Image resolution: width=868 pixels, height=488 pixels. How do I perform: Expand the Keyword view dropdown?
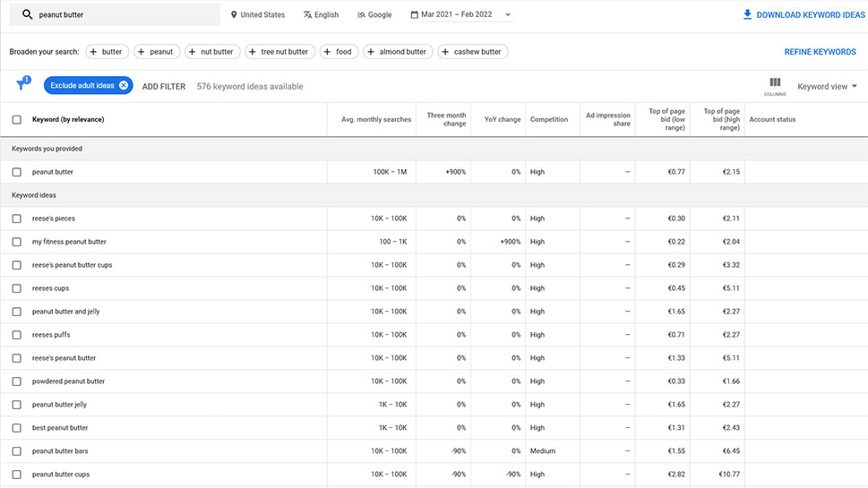pos(827,87)
